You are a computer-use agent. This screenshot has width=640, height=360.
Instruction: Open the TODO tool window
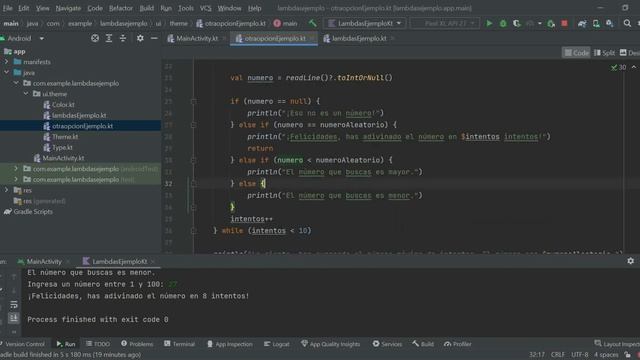coord(98,344)
